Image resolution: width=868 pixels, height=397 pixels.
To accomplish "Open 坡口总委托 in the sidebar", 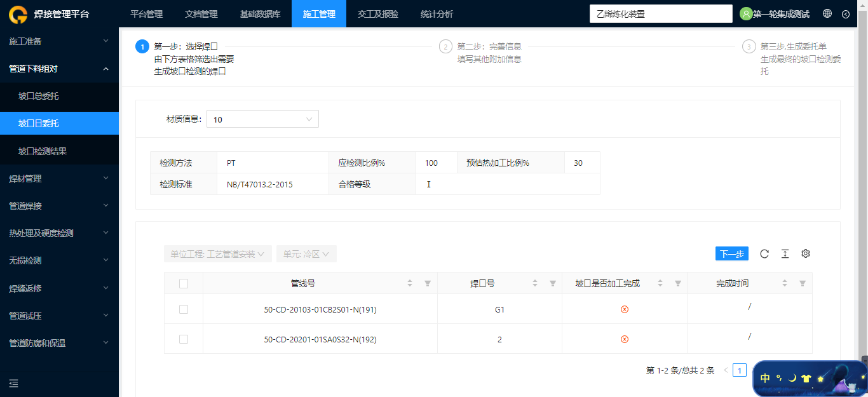I will coord(59,97).
